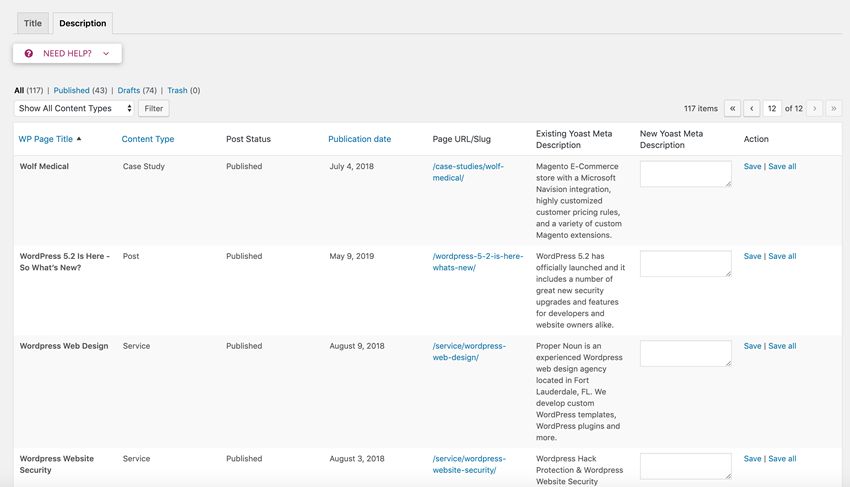Image resolution: width=850 pixels, height=487 pixels.
Task: Expand the NEED HELP? chevron
Action: click(106, 53)
